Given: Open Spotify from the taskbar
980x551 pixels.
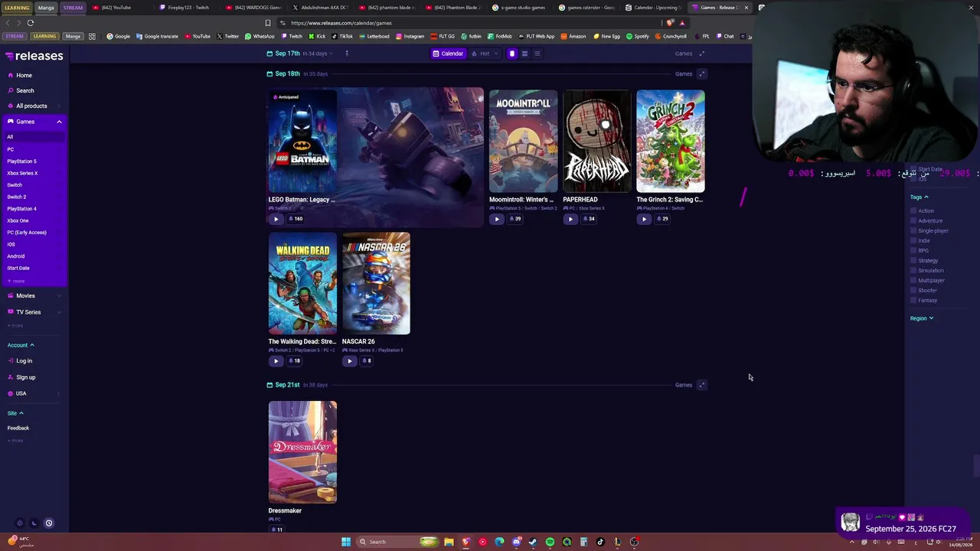Looking at the screenshot, I should tap(550, 542).
